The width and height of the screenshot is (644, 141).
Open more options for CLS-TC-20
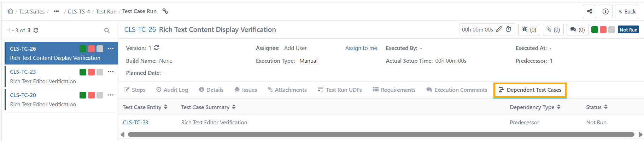pyautogui.click(x=111, y=95)
